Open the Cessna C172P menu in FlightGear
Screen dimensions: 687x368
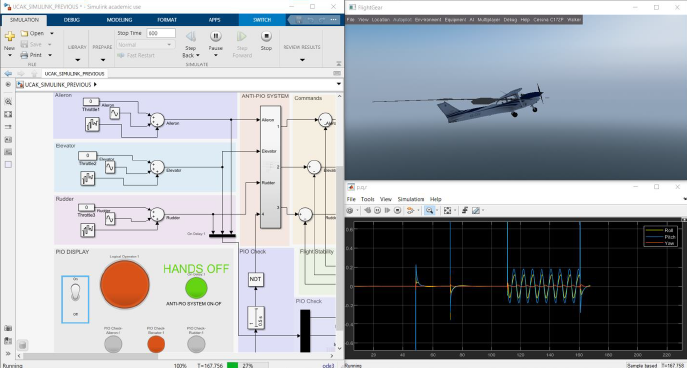[548, 20]
